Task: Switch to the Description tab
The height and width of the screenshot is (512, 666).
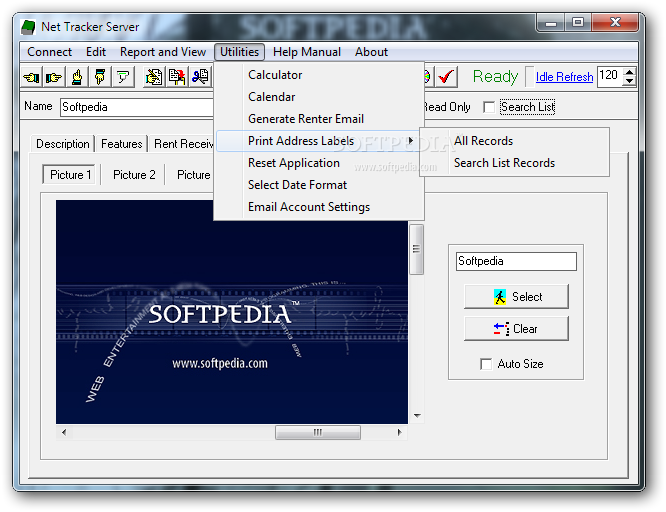Action: click(x=63, y=144)
